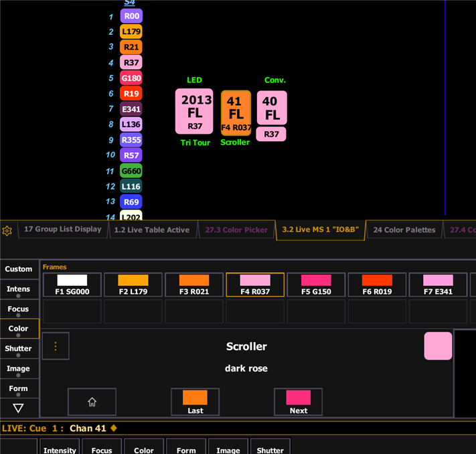Viewport: 476px width, 454px height.
Task: Click the gear settings icon beside tabs
Action: (7, 230)
